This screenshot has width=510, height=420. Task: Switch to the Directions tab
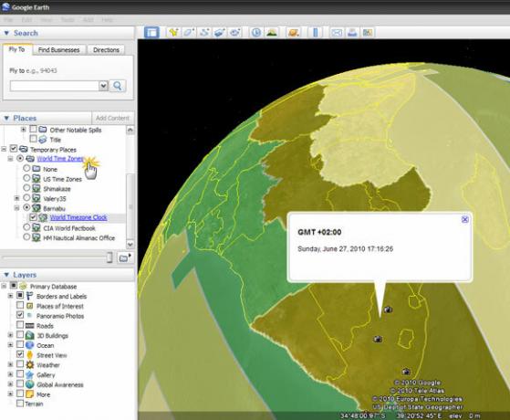tap(106, 50)
